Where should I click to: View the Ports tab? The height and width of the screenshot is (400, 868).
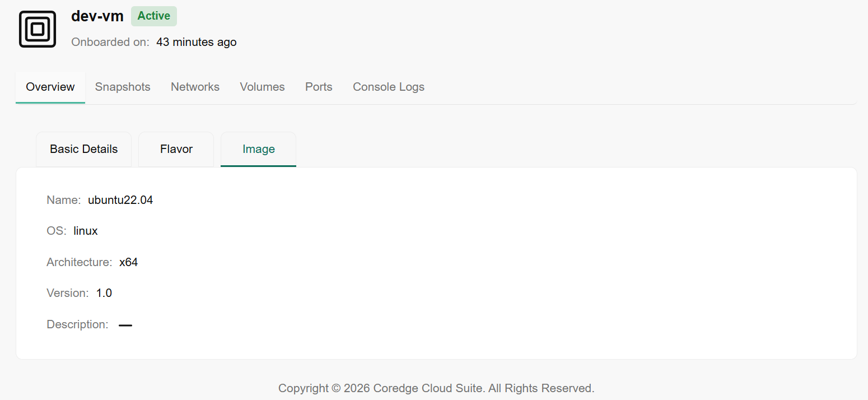pyautogui.click(x=319, y=87)
